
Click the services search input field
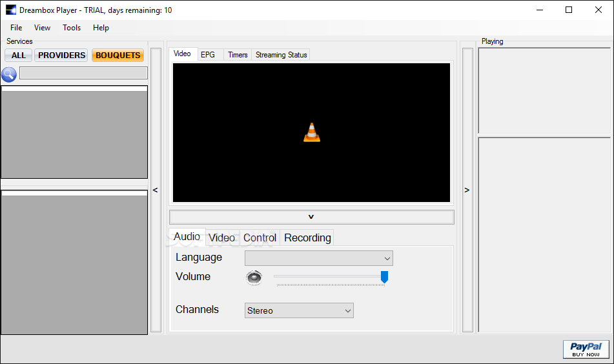pyautogui.click(x=83, y=73)
